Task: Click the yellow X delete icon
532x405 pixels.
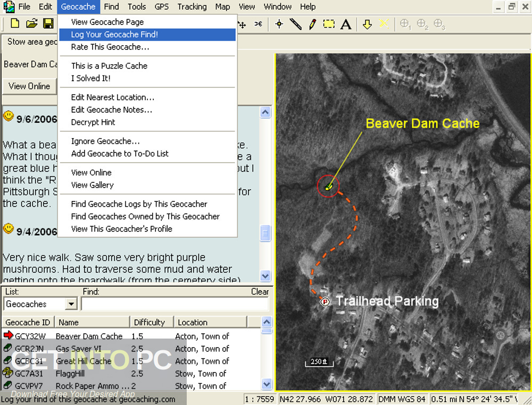Action: (384, 24)
